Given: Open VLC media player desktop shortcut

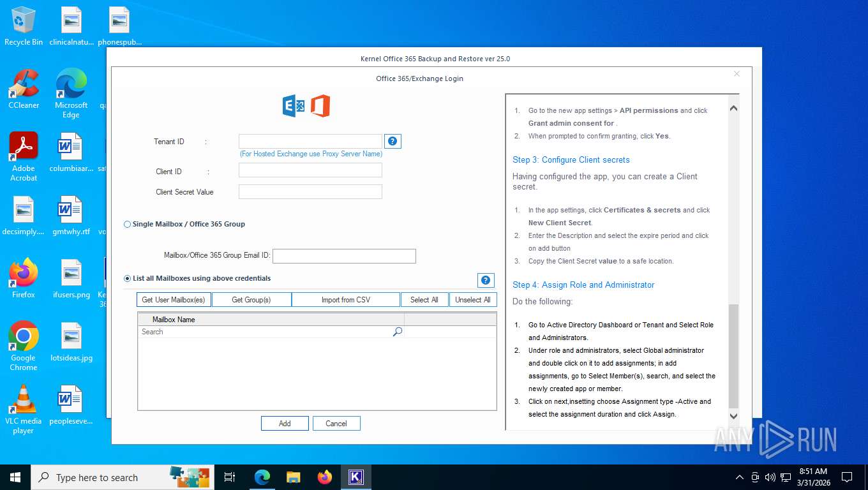Looking at the screenshot, I should click(24, 410).
